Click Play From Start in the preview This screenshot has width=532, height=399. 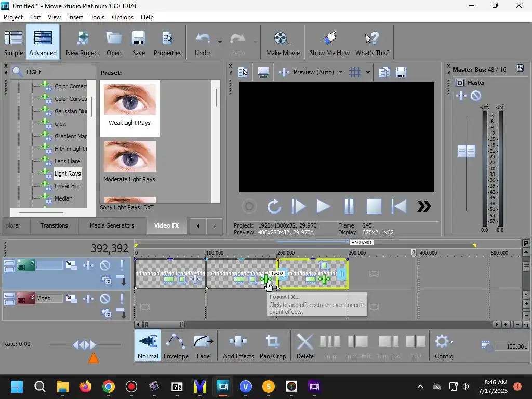(299, 206)
